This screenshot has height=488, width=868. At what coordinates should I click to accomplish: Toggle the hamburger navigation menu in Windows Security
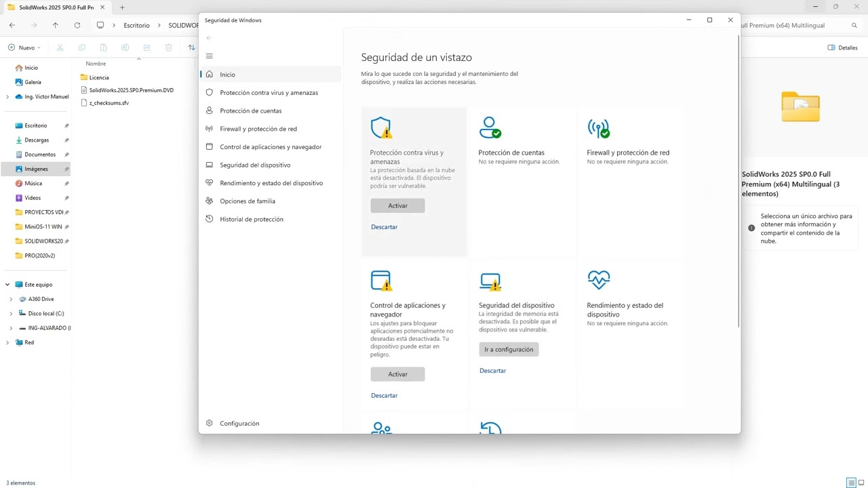209,56
